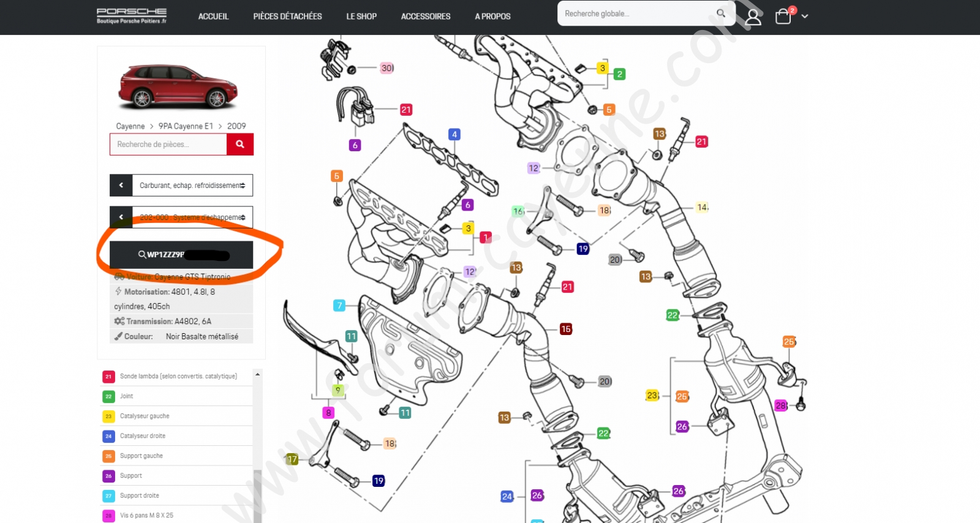980x523 pixels.
Task: Open the Carburant, echap. refroidissement dropdown
Action: pyautogui.click(x=192, y=186)
